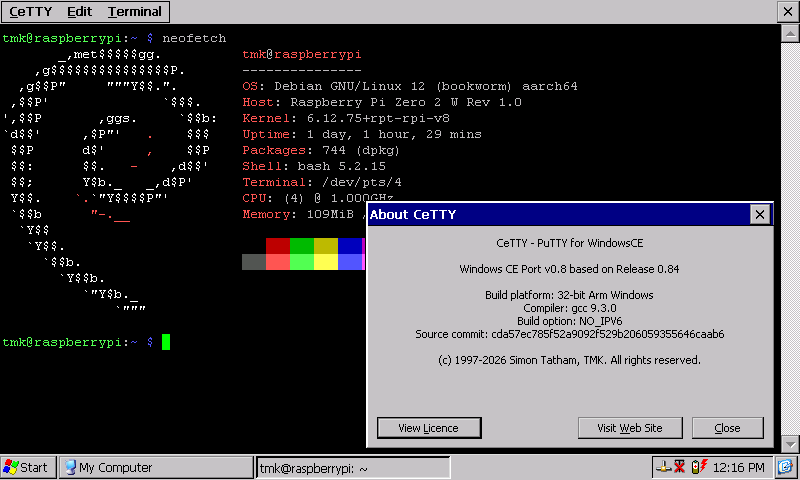Click the 'Source commit' hash text
Viewport: 800px width, 480px height.
(569, 334)
